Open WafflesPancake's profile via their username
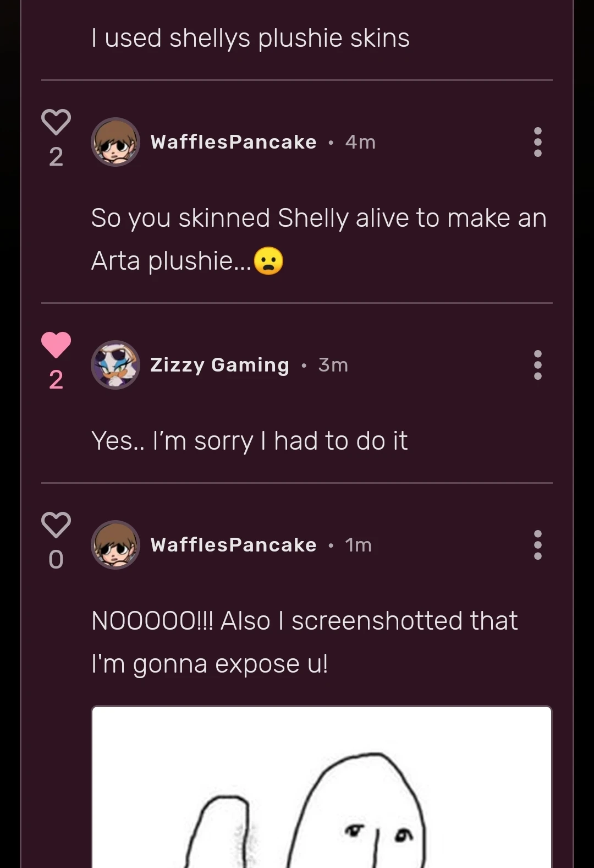Viewport: 594px width, 868px height. point(233,142)
